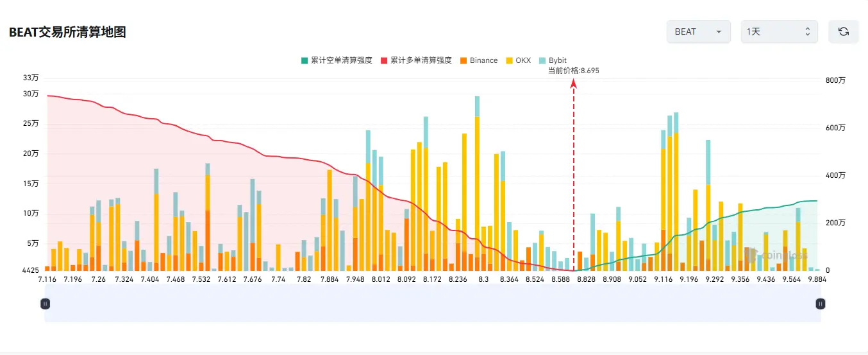Open the 1天 time range selector
Viewport: 868px width, 355px height.
pyautogui.click(x=779, y=31)
